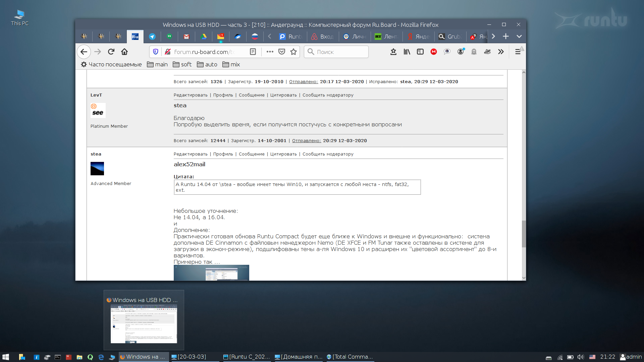Bookmark this page with star icon
The width and height of the screenshot is (644, 362).
point(293,52)
